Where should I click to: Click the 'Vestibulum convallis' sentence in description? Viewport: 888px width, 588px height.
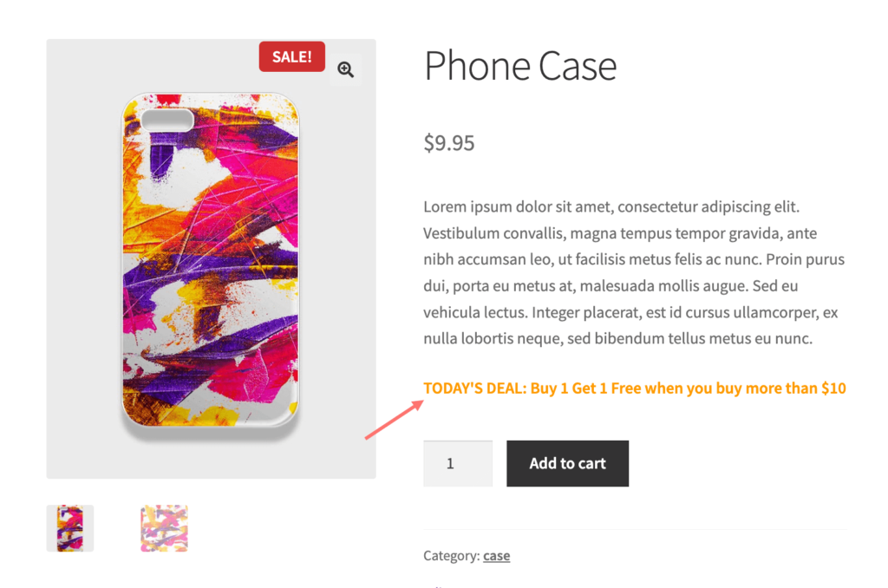620,233
